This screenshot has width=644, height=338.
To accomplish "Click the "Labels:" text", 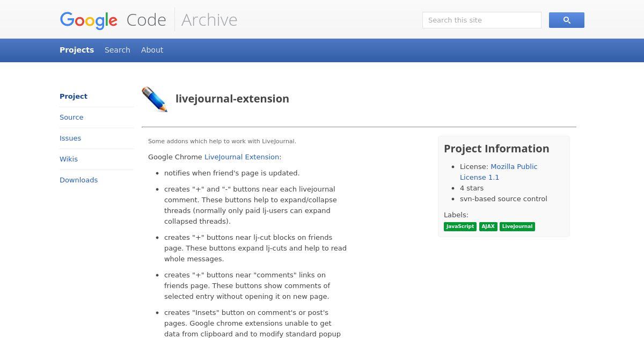I will coord(456,215).
